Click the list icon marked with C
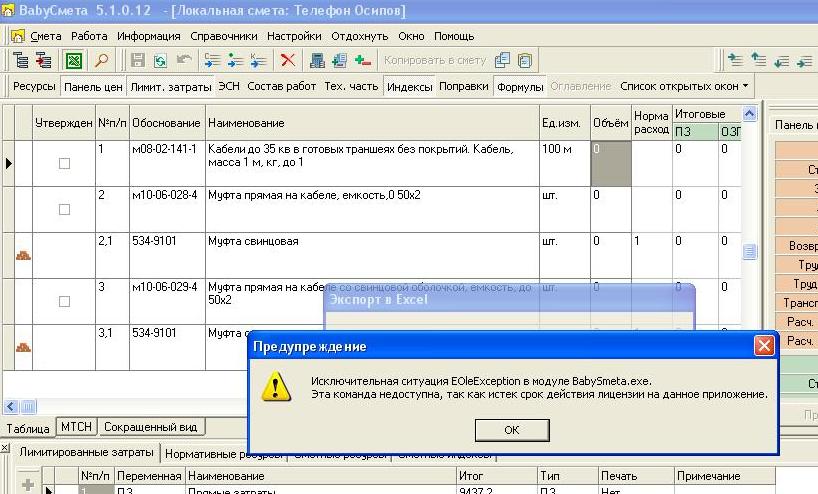Viewport: 818px width, 494px height. (x=212, y=61)
